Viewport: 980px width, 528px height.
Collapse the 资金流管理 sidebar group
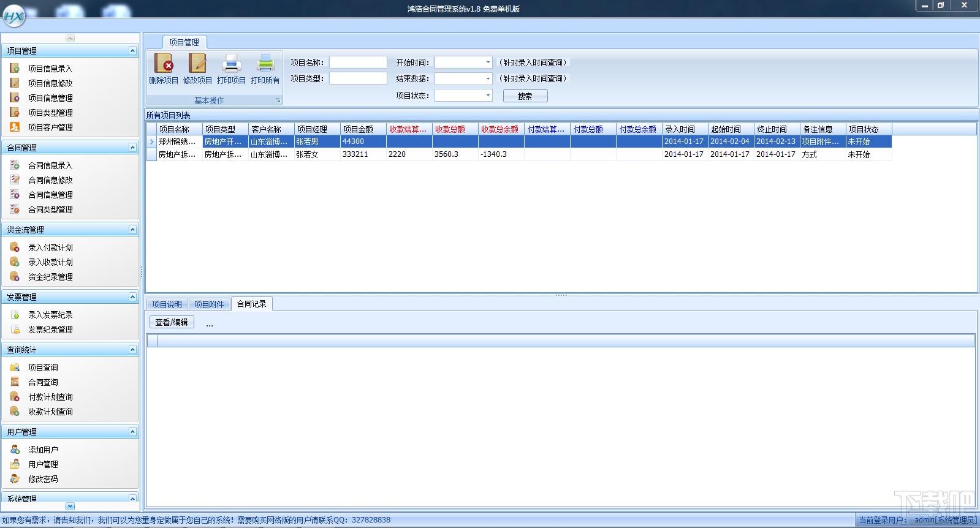pos(132,230)
